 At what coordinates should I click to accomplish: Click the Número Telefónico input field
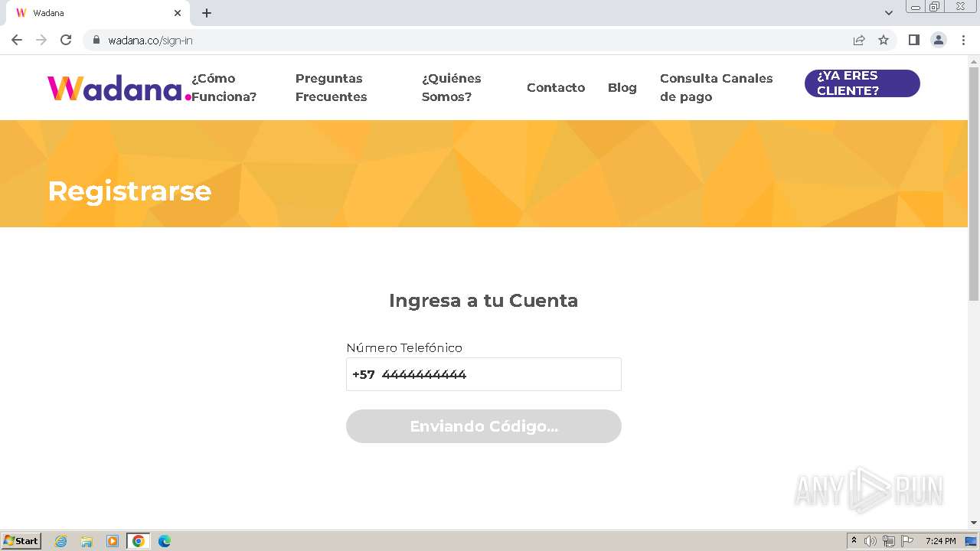coord(484,374)
